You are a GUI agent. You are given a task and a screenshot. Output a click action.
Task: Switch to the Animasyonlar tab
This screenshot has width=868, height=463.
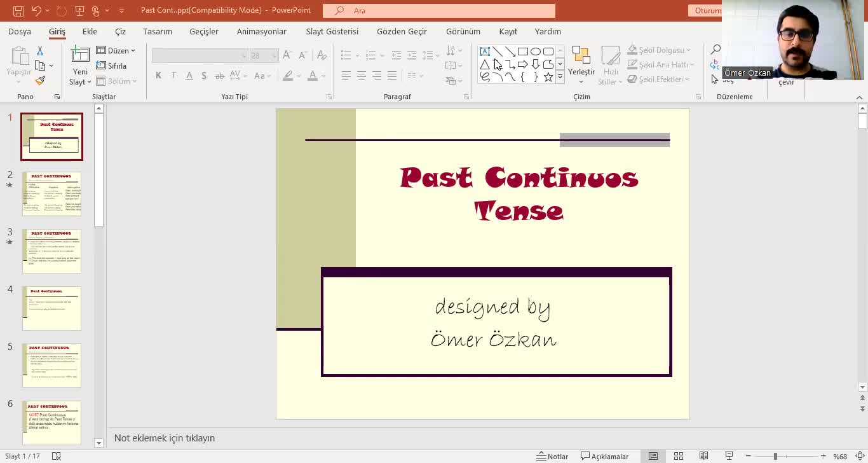point(262,31)
